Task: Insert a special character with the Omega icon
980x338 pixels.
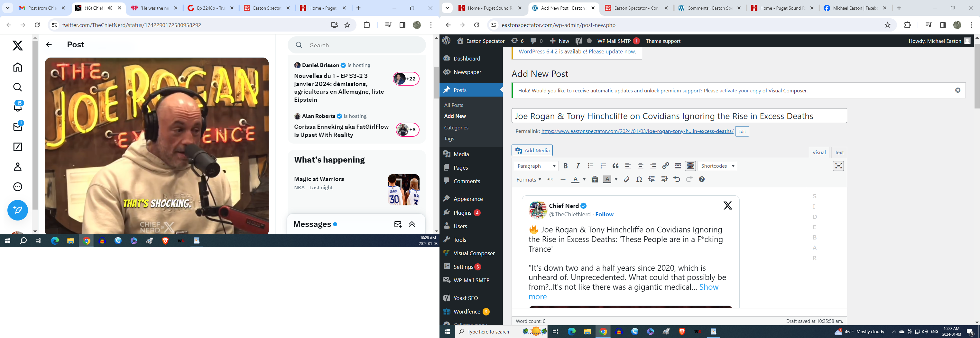Action: tap(639, 179)
